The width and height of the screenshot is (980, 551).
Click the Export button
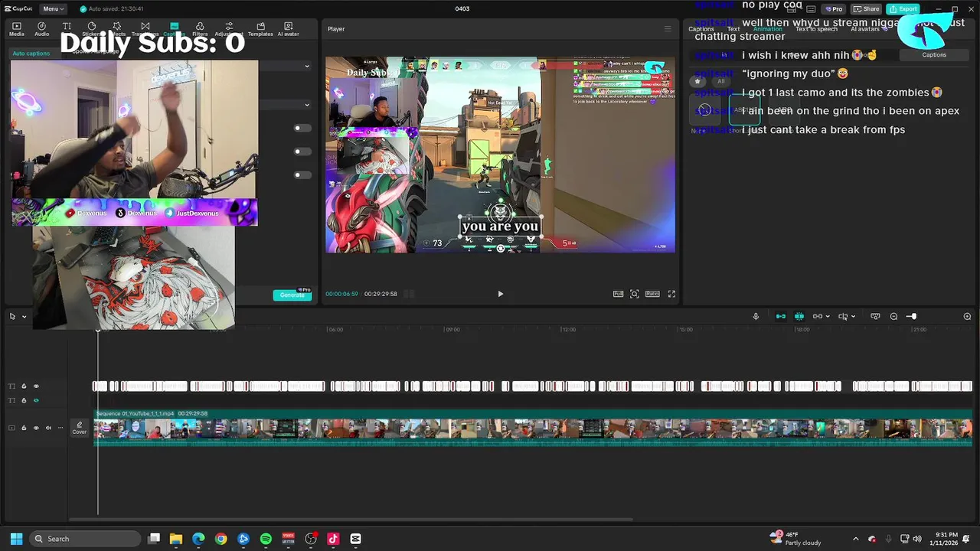(x=903, y=8)
